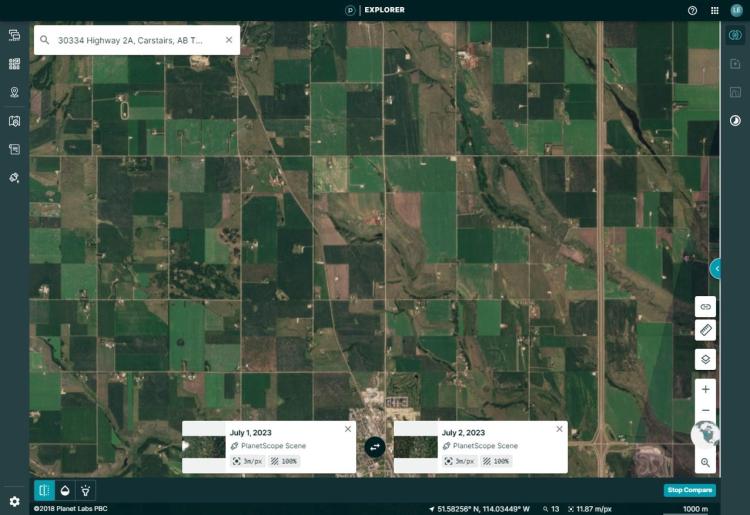This screenshot has height=515, width=750.
Task: Click the EXPLORER title in top bar
Action: click(x=385, y=10)
